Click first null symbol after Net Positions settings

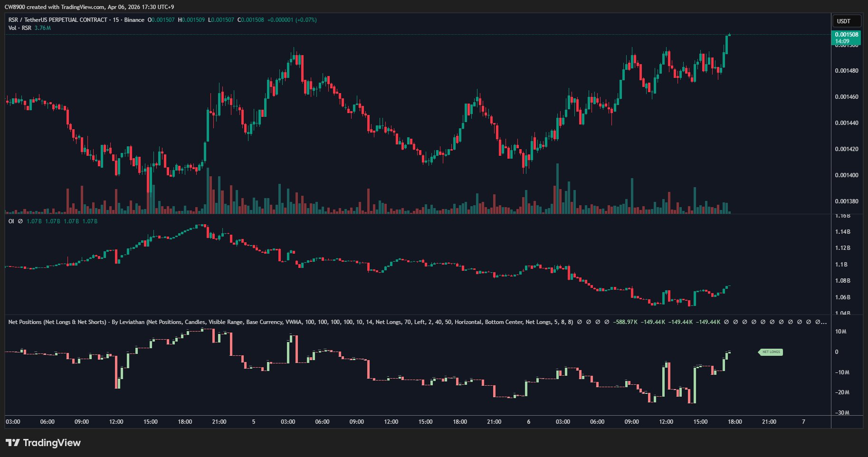(578, 322)
